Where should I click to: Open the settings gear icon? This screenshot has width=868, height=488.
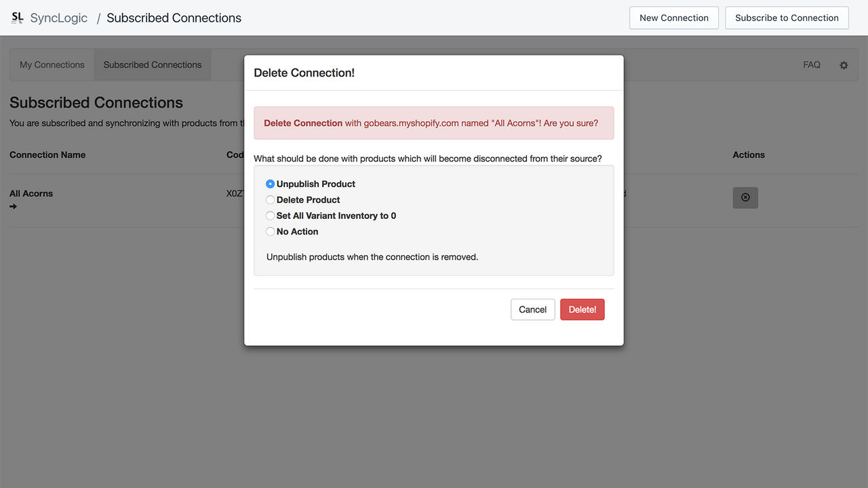pos(844,64)
